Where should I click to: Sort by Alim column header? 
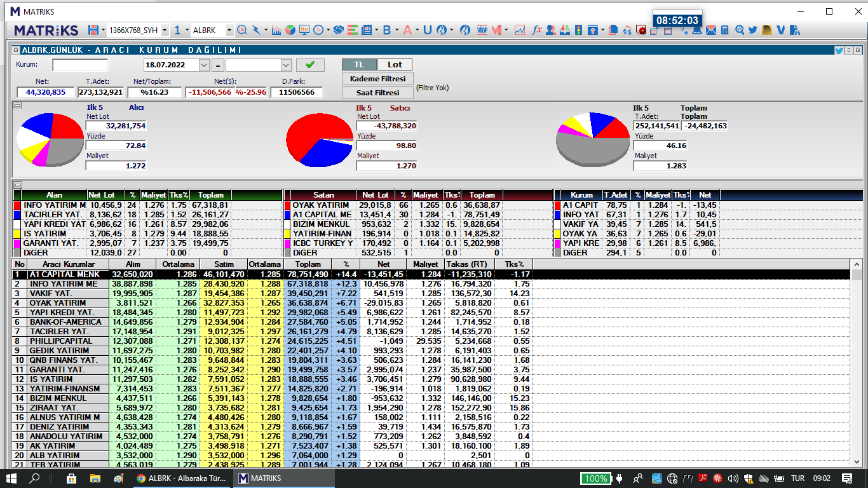[132, 264]
